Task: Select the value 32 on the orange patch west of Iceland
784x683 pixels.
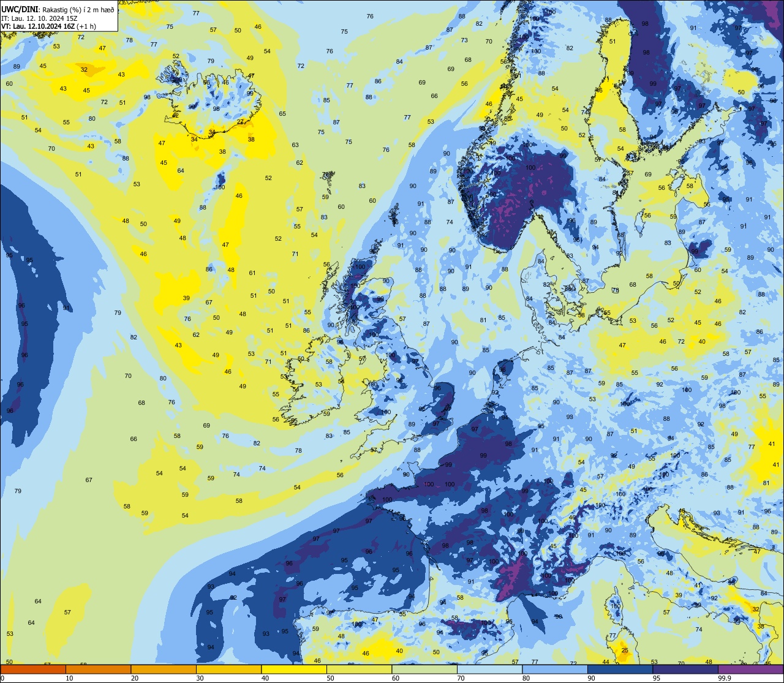Action: pos(84,70)
